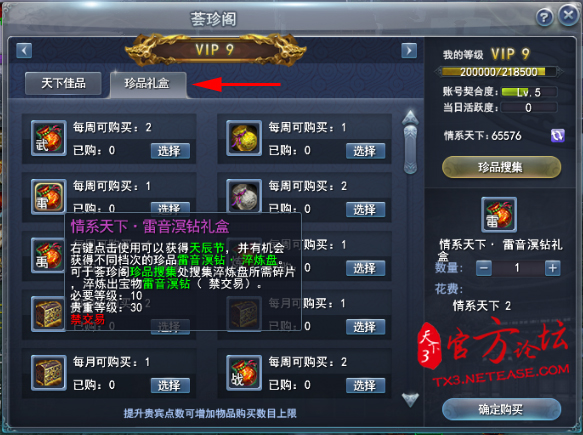Switch to the 珍品礼盒 tab

click(x=148, y=84)
